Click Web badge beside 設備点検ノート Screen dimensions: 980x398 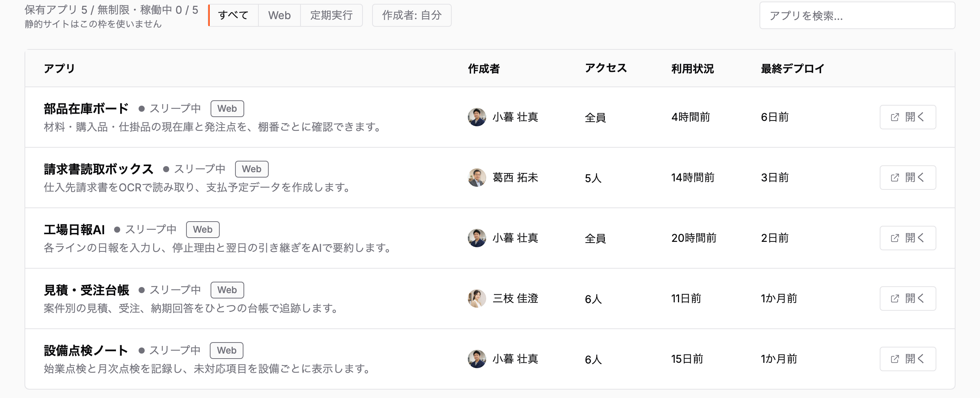(227, 351)
